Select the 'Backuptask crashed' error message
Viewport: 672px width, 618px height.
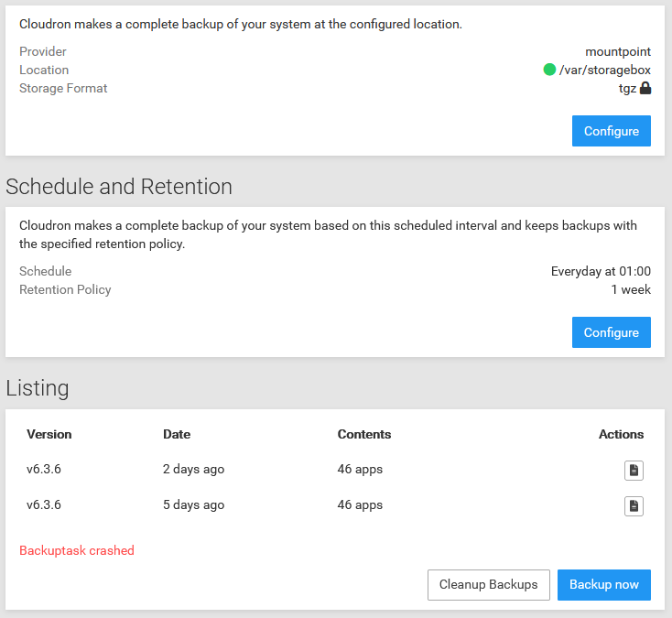coord(77,550)
